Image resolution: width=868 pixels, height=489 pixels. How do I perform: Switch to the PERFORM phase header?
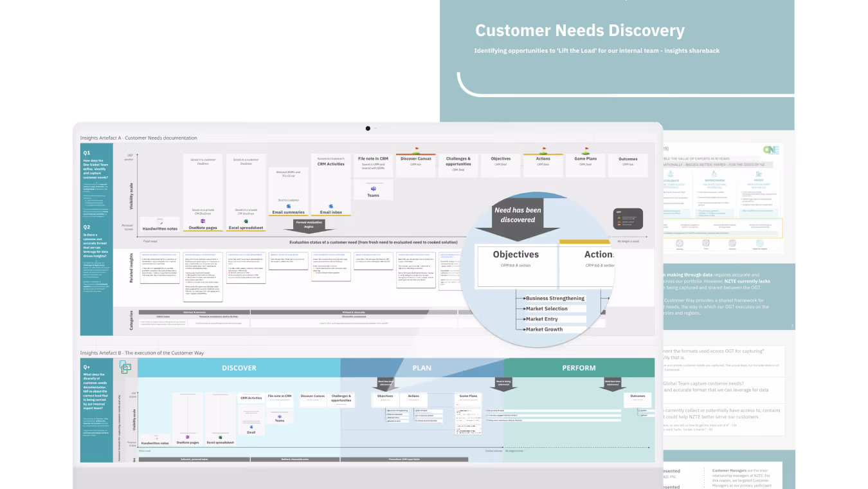[x=579, y=367]
